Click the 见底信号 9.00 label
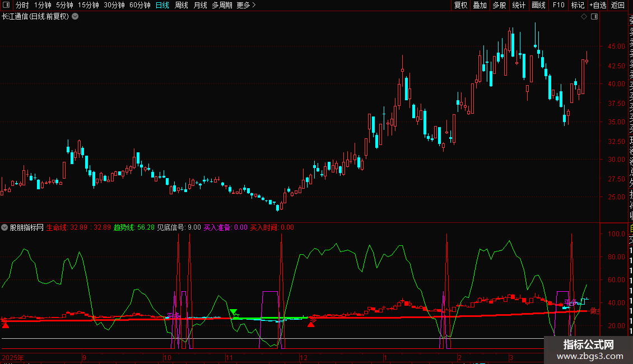This screenshot has height=364, width=633. [x=179, y=227]
